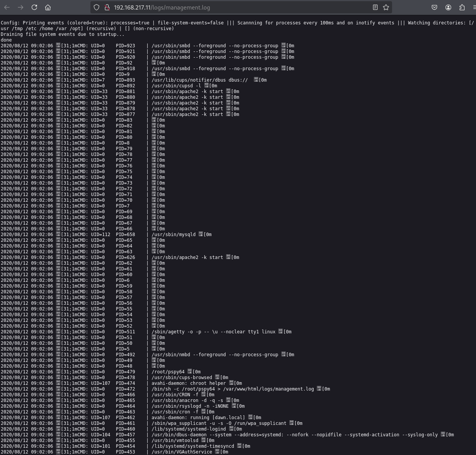Open the hamburger application menu
Screen dimensions: 476x455
474,7
